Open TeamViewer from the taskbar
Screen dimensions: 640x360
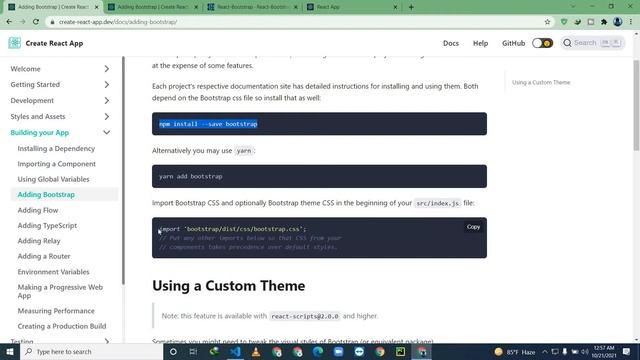[359, 351]
